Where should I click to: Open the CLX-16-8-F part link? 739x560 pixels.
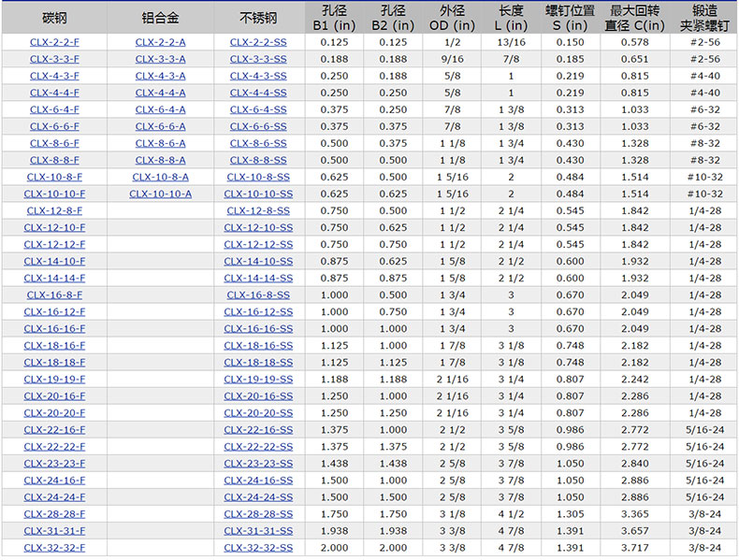click(x=54, y=294)
